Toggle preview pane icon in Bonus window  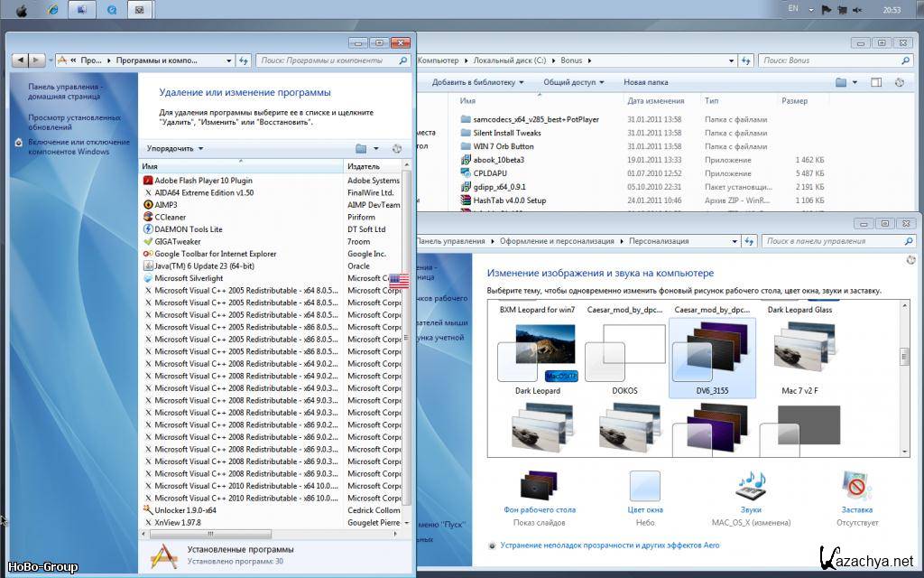pyautogui.click(x=876, y=82)
